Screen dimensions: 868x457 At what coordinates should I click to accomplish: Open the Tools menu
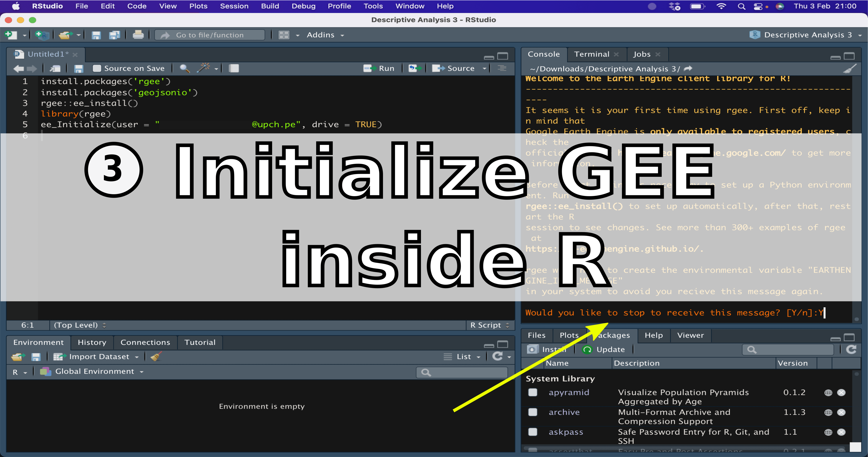373,6
